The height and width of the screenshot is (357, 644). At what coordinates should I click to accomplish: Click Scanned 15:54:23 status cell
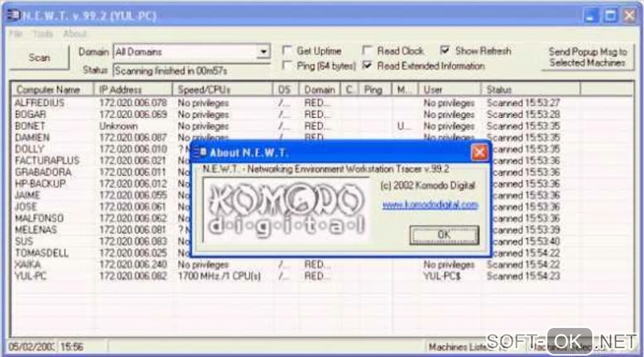pyautogui.click(x=523, y=276)
